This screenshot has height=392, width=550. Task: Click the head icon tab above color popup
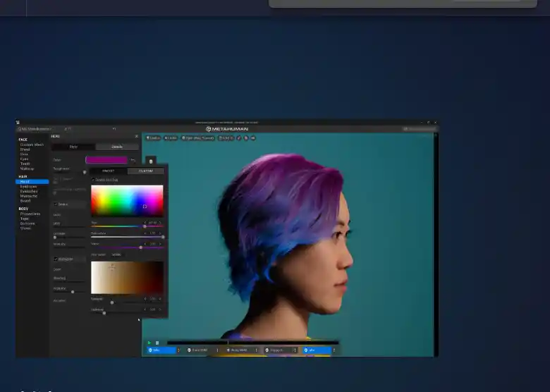click(151, 161)
